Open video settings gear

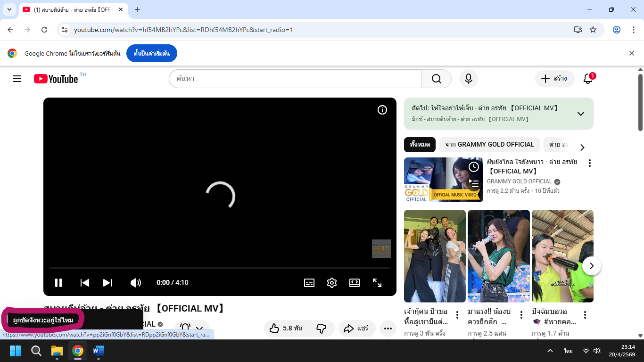point(332,283)
